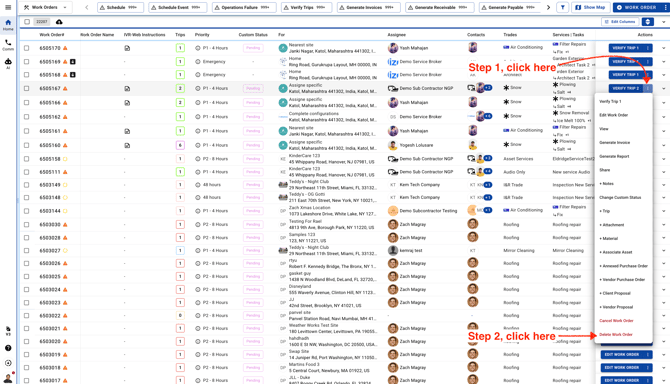Click the Edit Columns button
The image size is (670, 384).
click(620, 22)
